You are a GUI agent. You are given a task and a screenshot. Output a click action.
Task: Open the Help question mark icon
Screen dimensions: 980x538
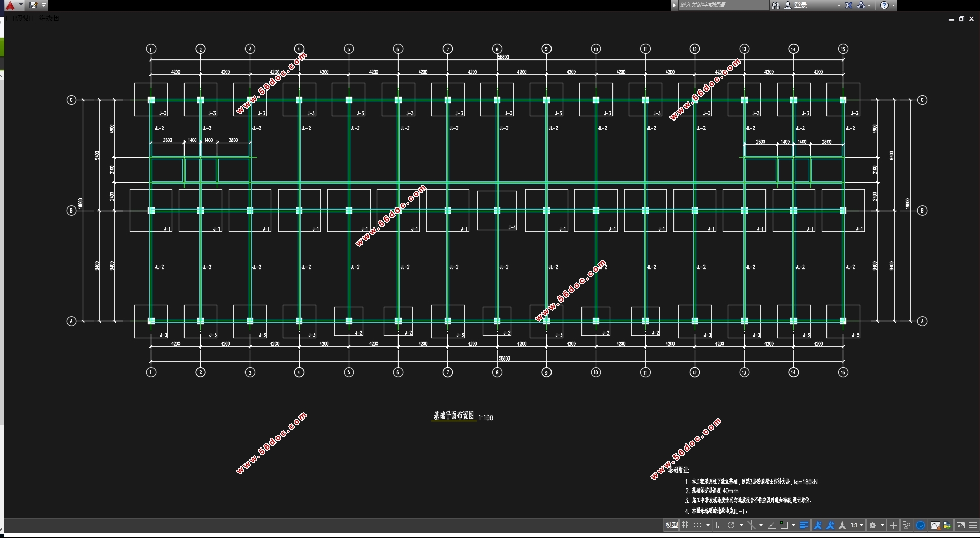(884, 5)
